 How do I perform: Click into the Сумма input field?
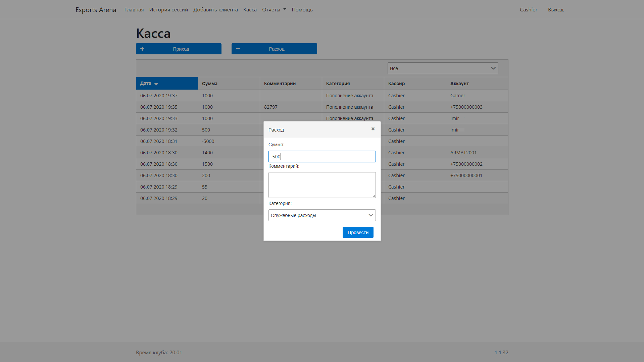pos(322,157)
